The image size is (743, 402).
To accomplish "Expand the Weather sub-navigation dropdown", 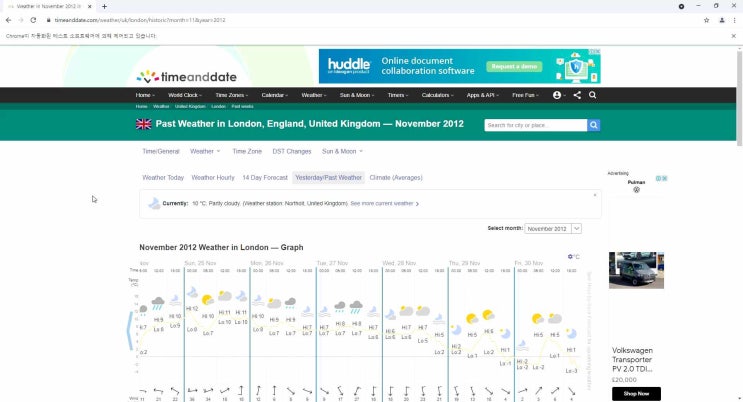I will [x=205, y=151].
